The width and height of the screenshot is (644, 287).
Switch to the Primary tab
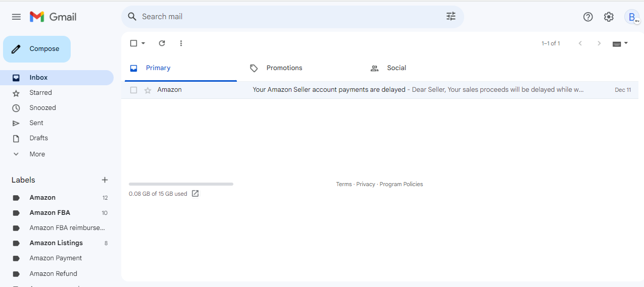tap(181, 68)
